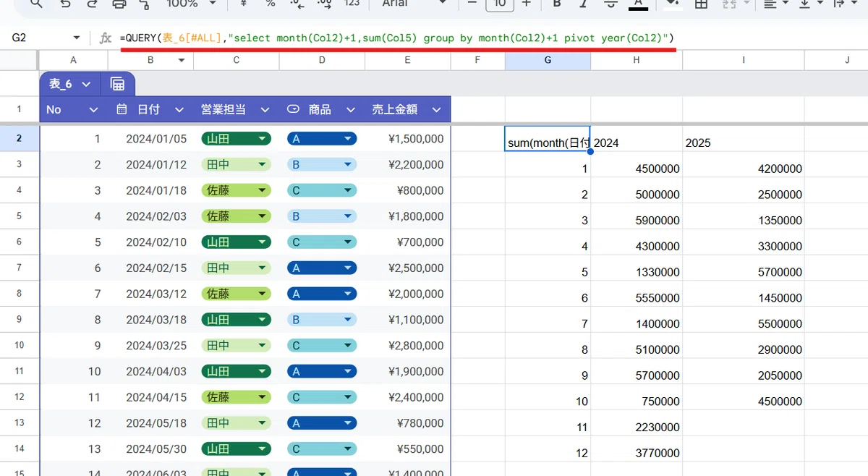Open text color A picker

coord(638,4)
